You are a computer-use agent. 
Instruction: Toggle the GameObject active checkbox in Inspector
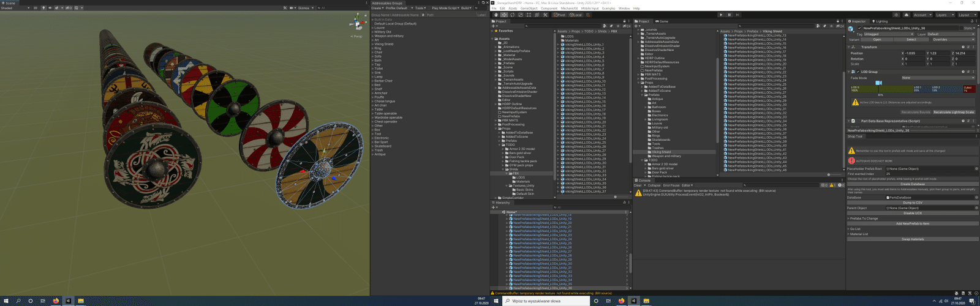pyautogui.click(x=859, y=28)
